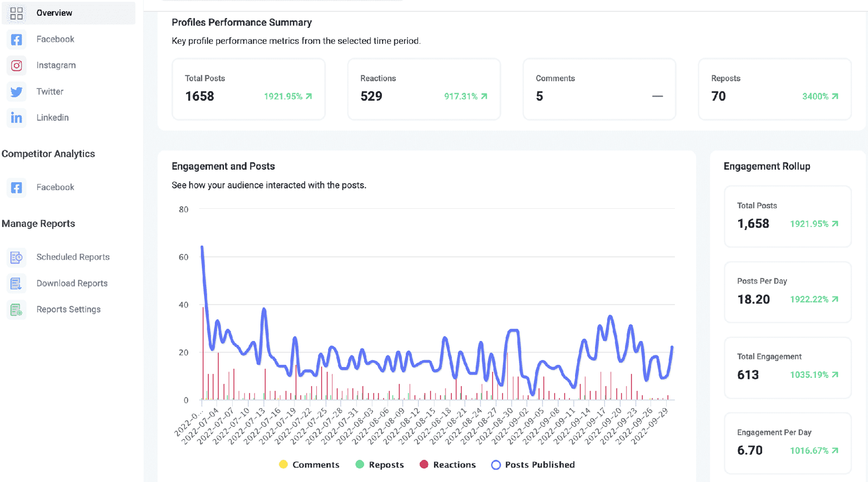
Task: Switch to the Overview menu item
Action: coord(54,13)
